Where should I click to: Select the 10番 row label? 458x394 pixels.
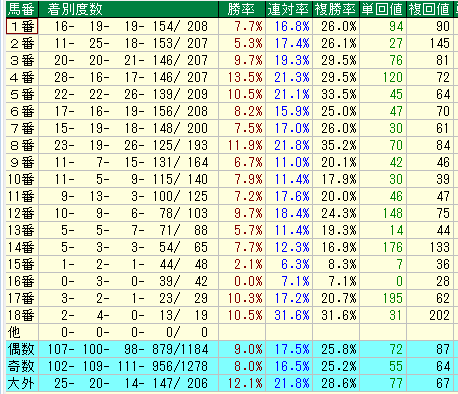pyautogui.click(x=22, y=179)
